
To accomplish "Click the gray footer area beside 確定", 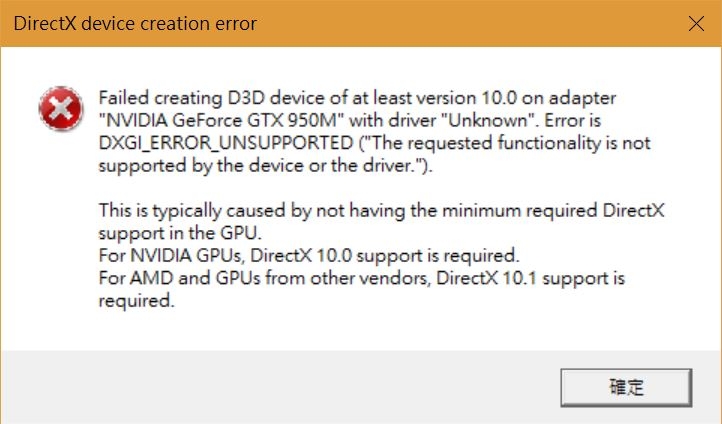I will coord(276,387).
